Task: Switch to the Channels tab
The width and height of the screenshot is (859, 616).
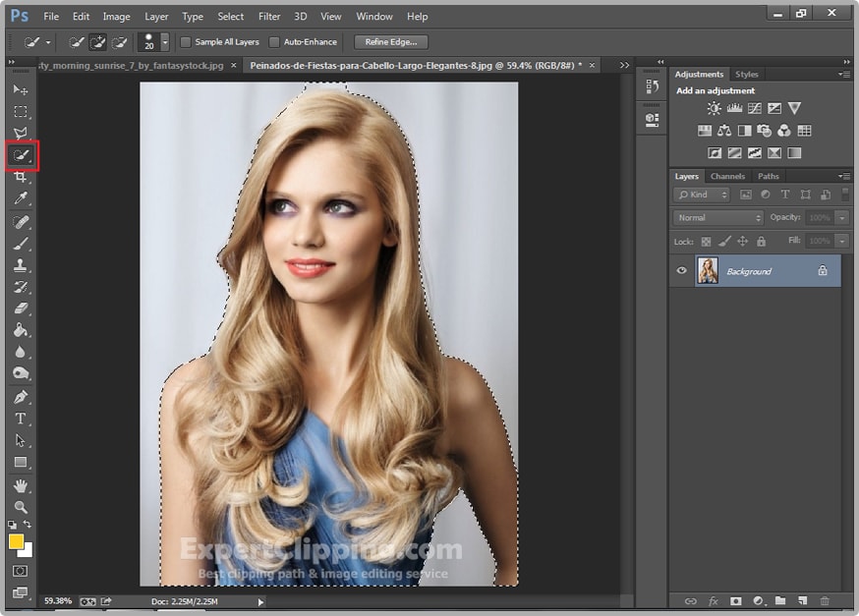Action: [727, 177]
